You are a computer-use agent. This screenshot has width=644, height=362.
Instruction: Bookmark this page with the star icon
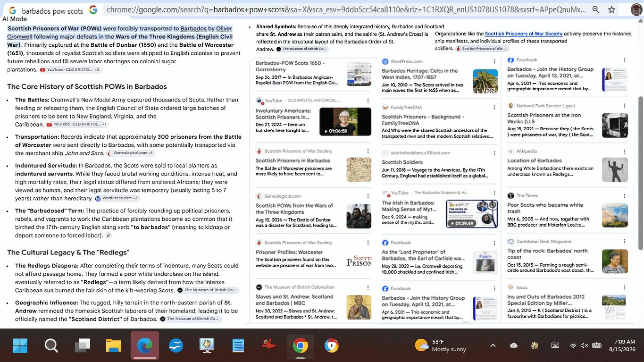pyautogui.click(x=611, y=9)
